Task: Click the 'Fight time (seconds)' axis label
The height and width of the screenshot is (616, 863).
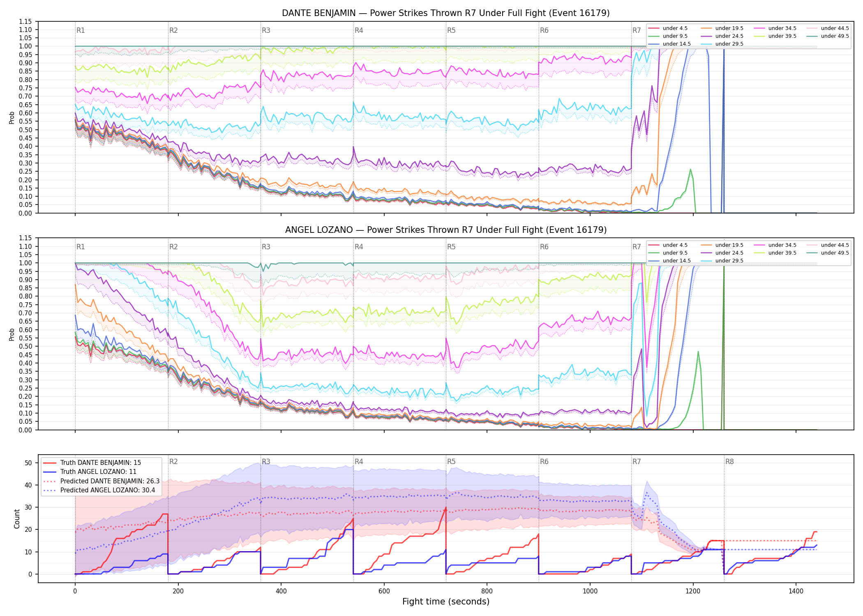Action: tap(446, 602)
